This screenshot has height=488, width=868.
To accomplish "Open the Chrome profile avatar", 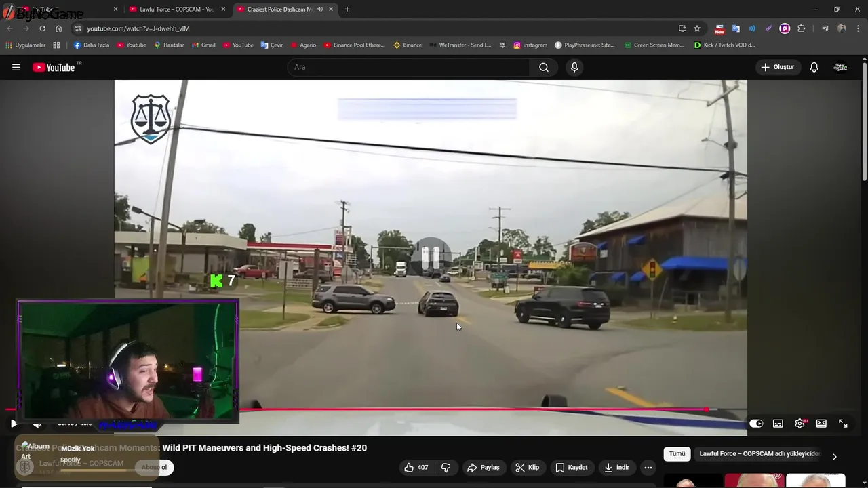I will [842, 28].
